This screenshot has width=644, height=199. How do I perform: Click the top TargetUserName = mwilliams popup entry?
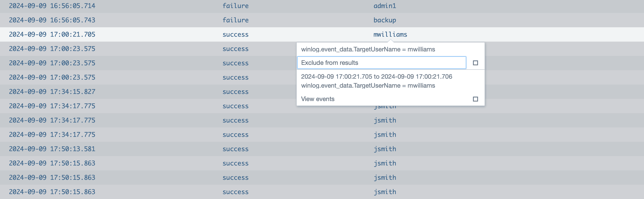[x=368, y=49]
